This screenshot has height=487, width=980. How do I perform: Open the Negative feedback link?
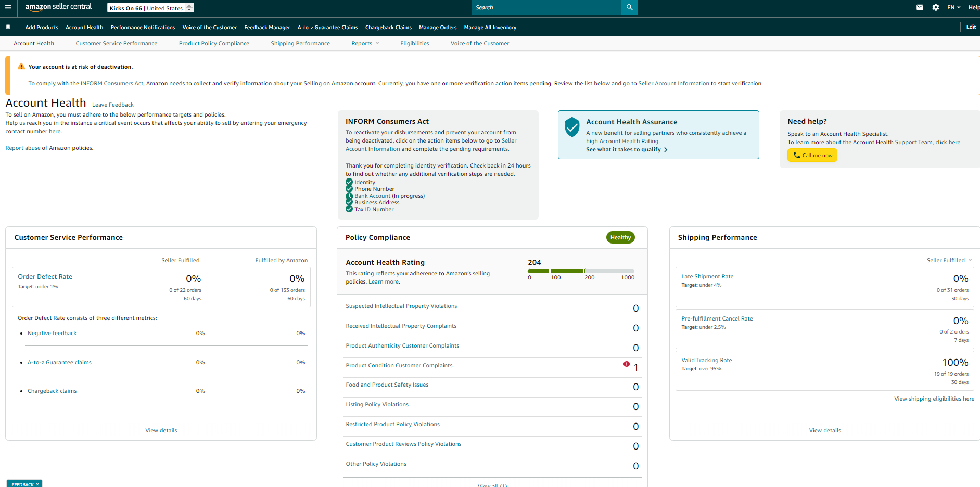click(x=52, y=333)
